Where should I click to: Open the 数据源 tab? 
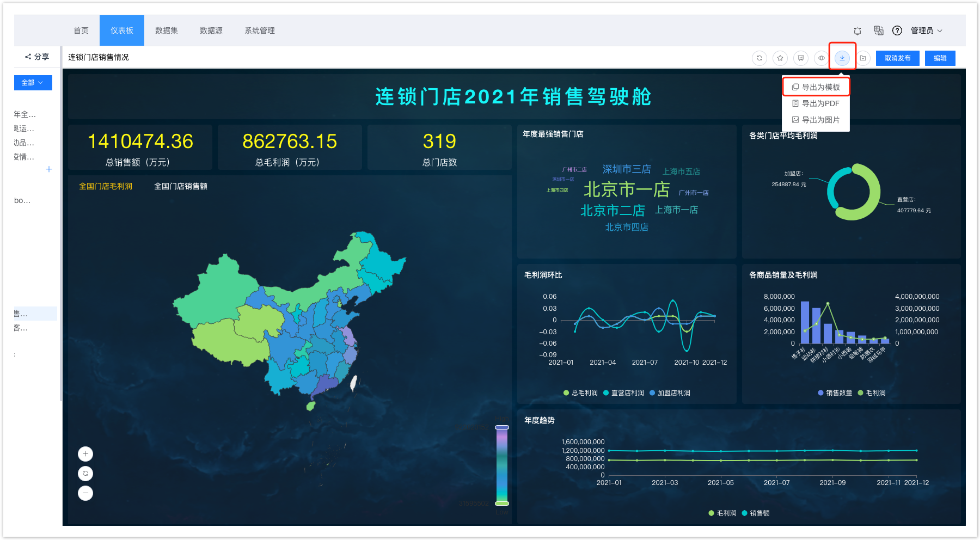211,30
